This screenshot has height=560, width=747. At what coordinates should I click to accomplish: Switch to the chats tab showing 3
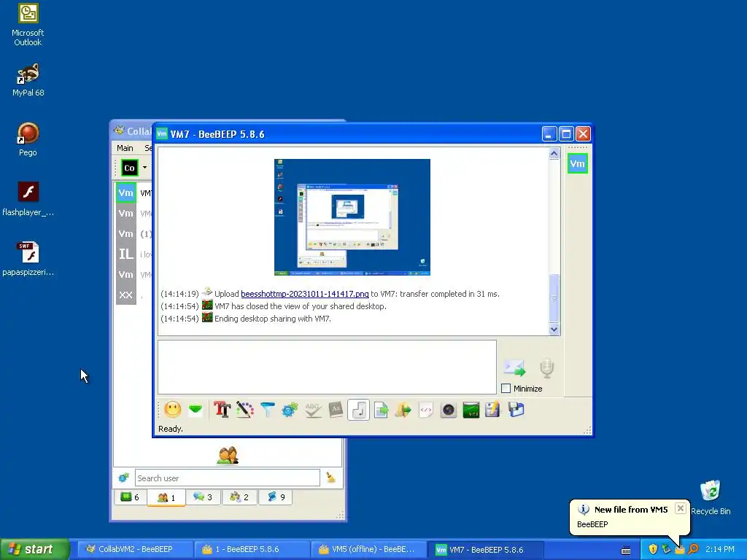tap(203, 497)
